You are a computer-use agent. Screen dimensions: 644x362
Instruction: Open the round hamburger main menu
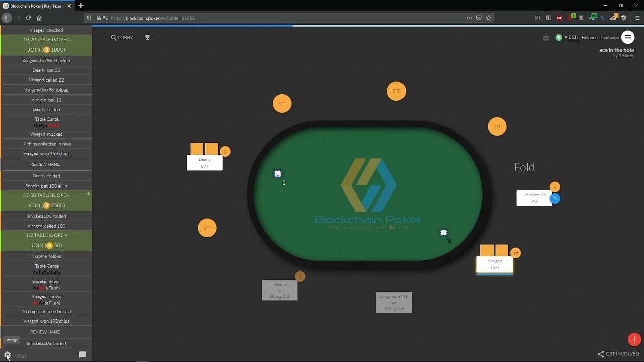627,37
